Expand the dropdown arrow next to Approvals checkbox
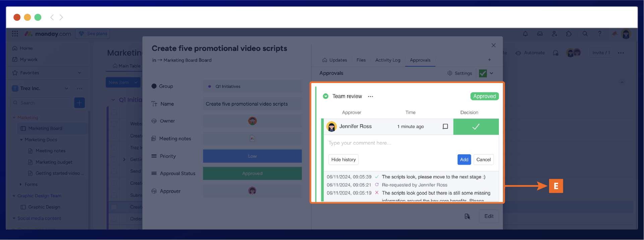Viewport: 644px width, 240px height. pyautogui.click(x=491, y=73)
